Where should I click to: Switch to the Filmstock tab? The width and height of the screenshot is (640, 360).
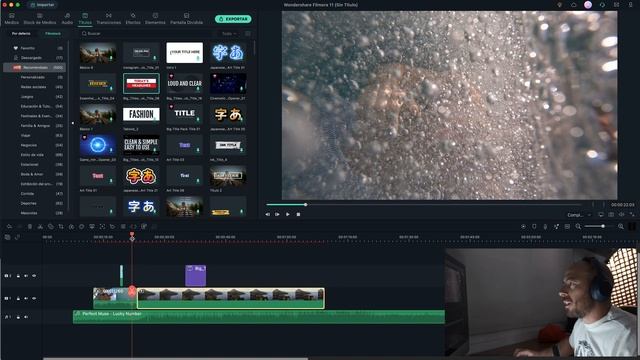coord(53,33)
